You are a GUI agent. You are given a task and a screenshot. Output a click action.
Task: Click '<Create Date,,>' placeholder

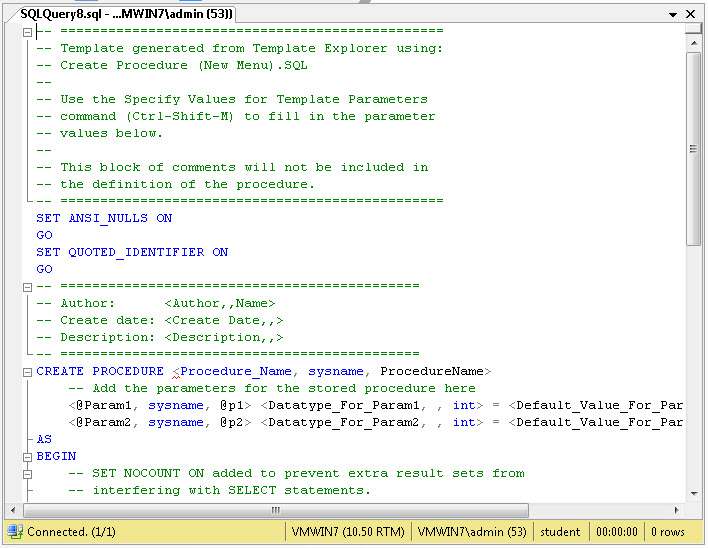[224, 320]
